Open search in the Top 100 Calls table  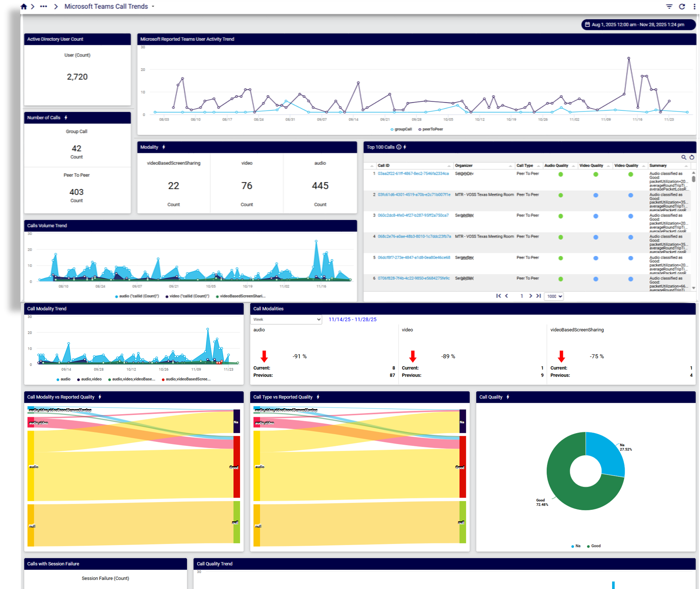pyautogui.click(x=683, y=157)
